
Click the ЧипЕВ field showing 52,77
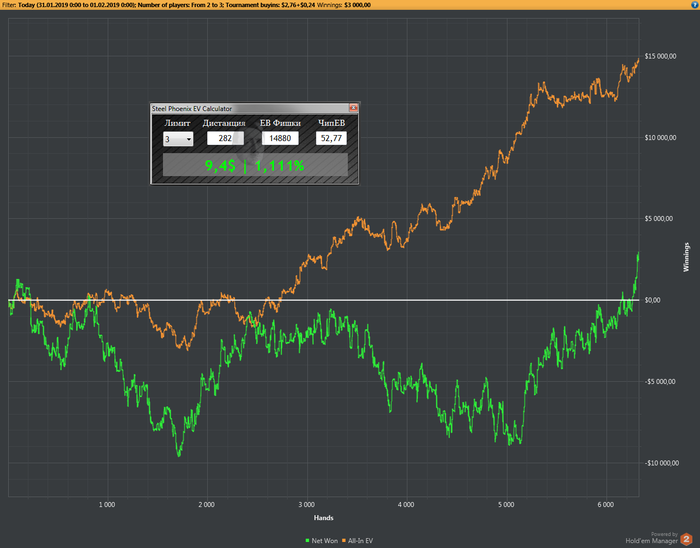[x=331, y=138]
